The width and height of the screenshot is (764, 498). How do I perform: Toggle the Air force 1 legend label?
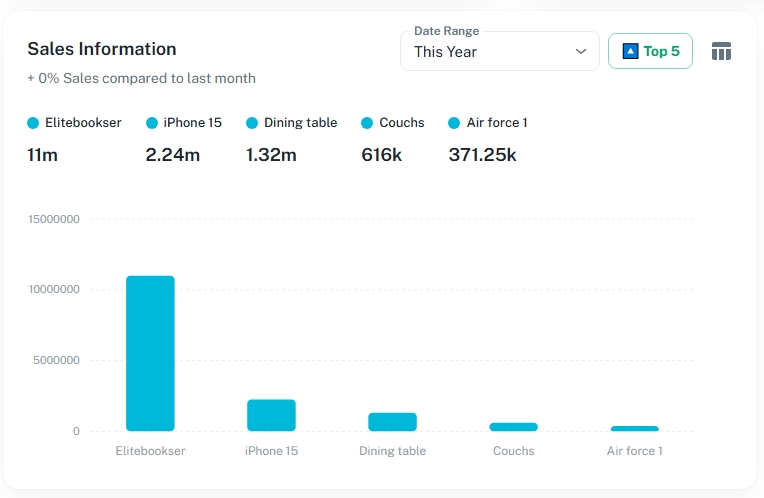(497, 123)
